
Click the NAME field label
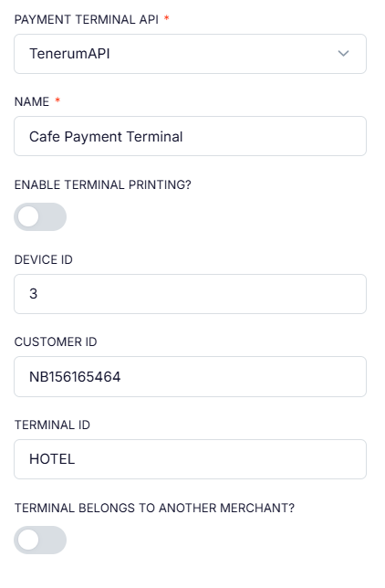32,101
